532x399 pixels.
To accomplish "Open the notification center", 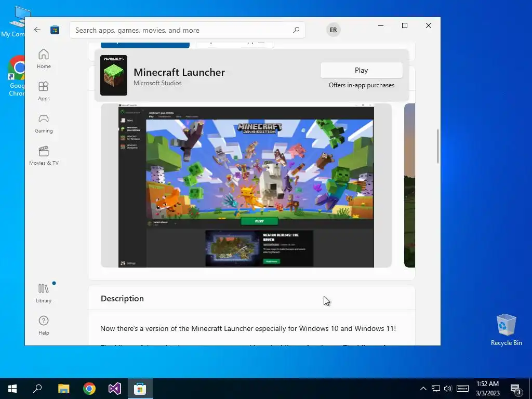I will pyautogui.click(x=516, y=389).
